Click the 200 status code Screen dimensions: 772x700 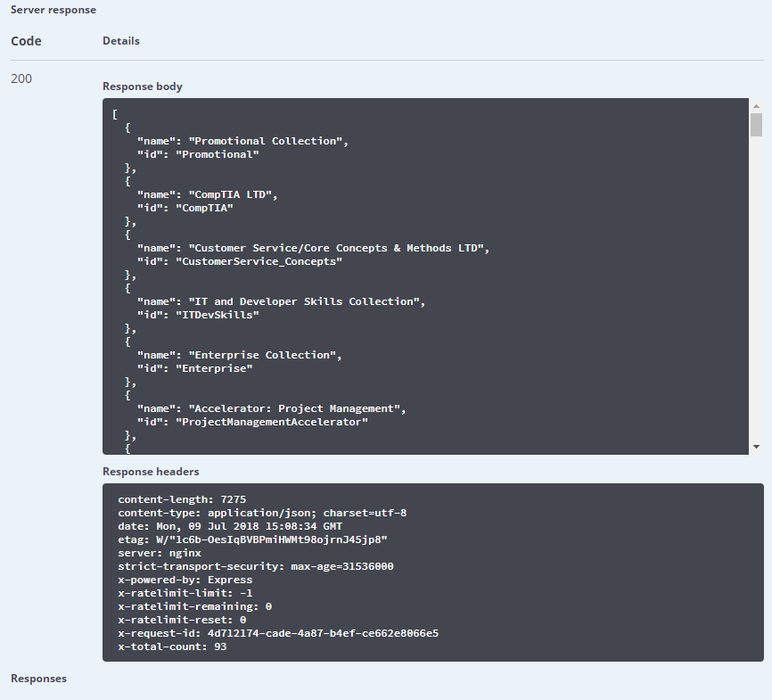point(21,78)
